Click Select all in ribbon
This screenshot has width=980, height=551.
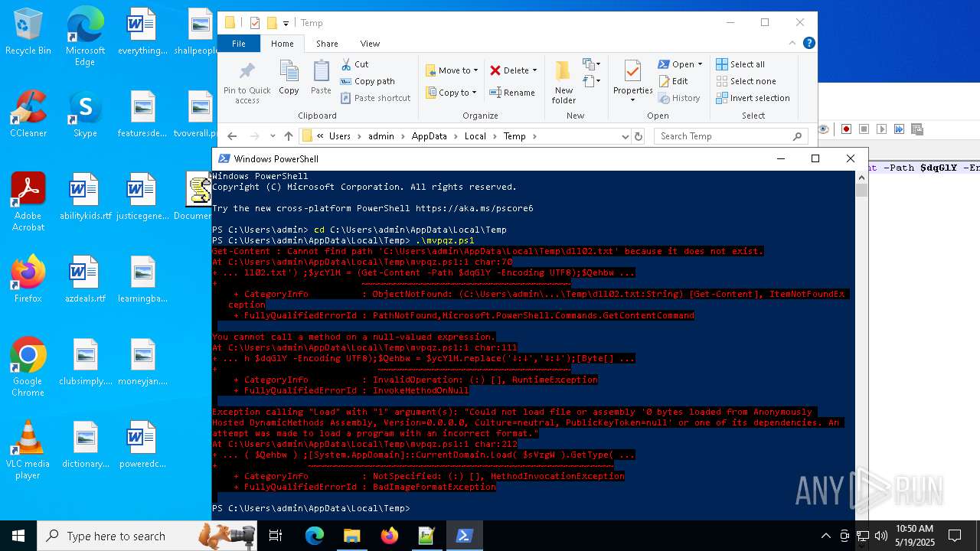(740, 64)
